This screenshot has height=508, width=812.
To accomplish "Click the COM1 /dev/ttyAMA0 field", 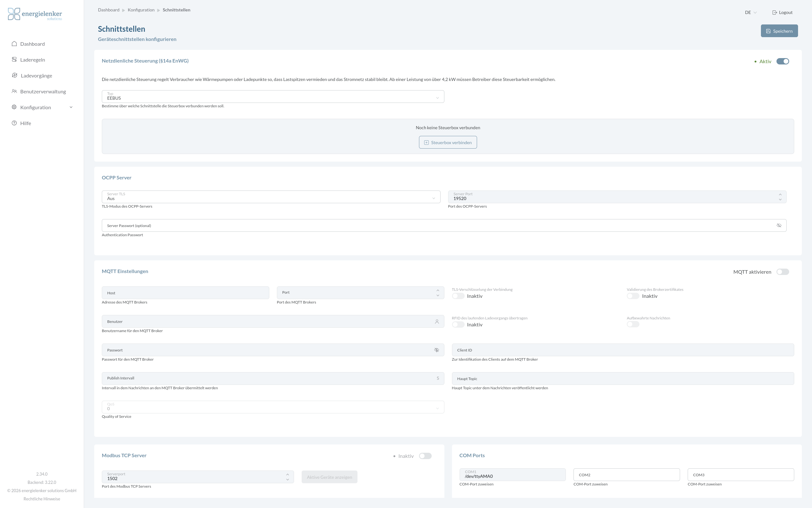I will (x=512, y=475).
